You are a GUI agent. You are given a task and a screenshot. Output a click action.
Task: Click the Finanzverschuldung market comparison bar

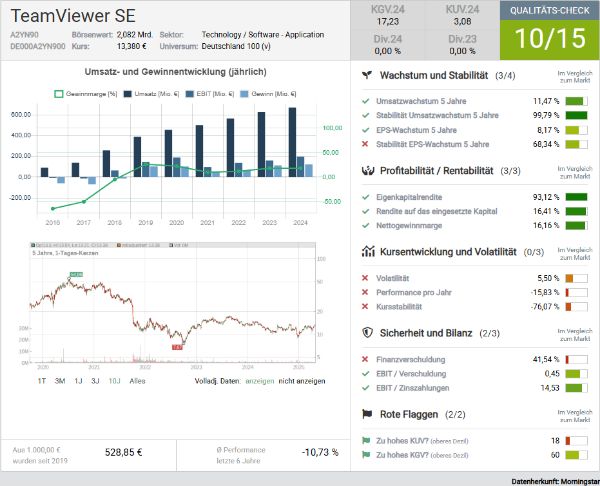tap(576, 359)
